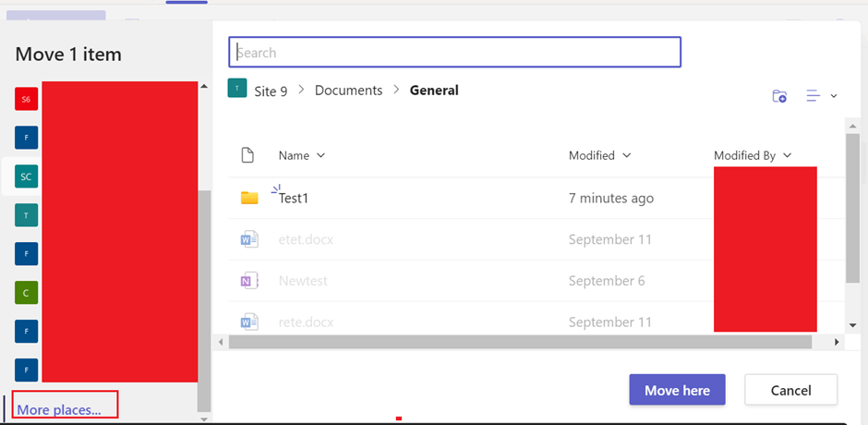Click the Newtest OneNote icon
Image resolution: width=868 pixels, height=425 pixels.
coord(249,281)
